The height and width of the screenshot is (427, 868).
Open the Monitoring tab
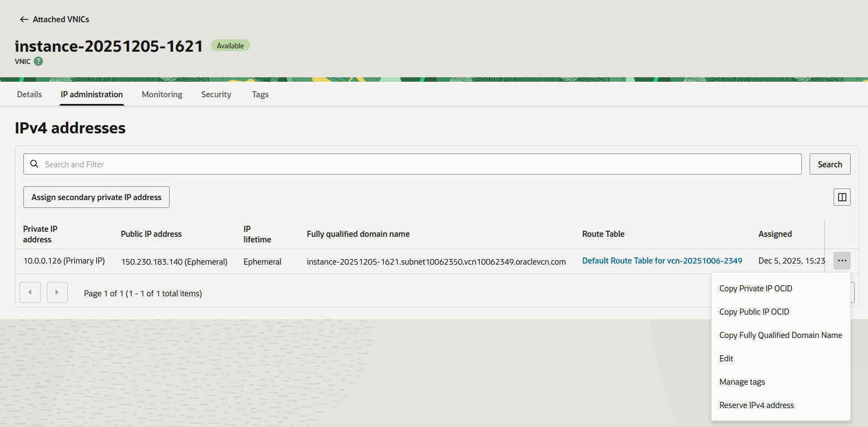pos(162,95)
